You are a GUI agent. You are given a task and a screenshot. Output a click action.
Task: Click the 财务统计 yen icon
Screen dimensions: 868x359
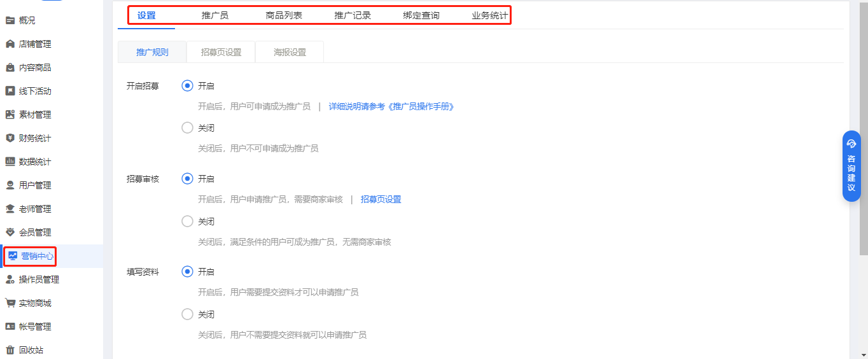pyautogui.click(x=10, y=138)
